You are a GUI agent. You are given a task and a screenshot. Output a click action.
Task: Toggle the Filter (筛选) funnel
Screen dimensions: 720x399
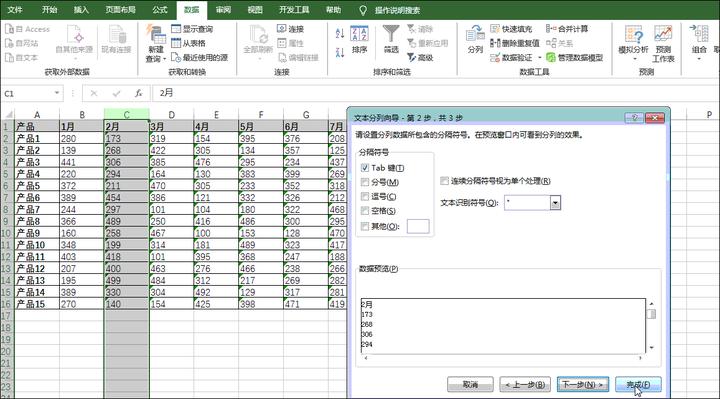click(x=391, y=40)
